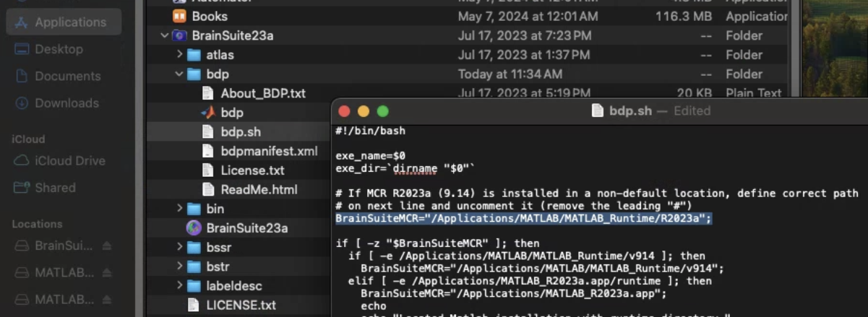Select Documents in the sidebar
This screenshot has width=868, height=317.
point(67,77)
